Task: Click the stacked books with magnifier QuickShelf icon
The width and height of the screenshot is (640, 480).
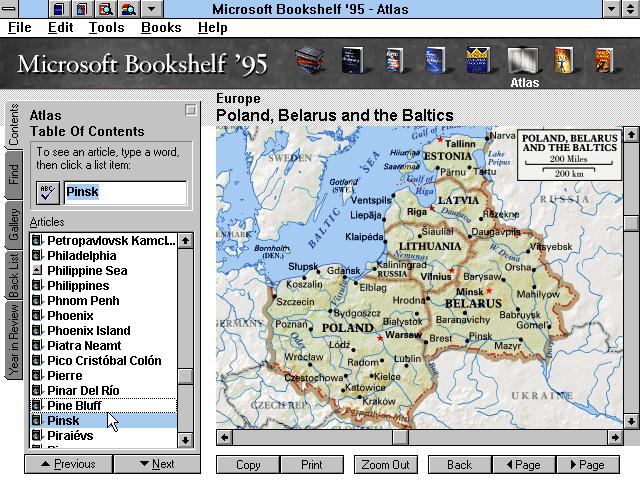Action: (x=129, y=9)
